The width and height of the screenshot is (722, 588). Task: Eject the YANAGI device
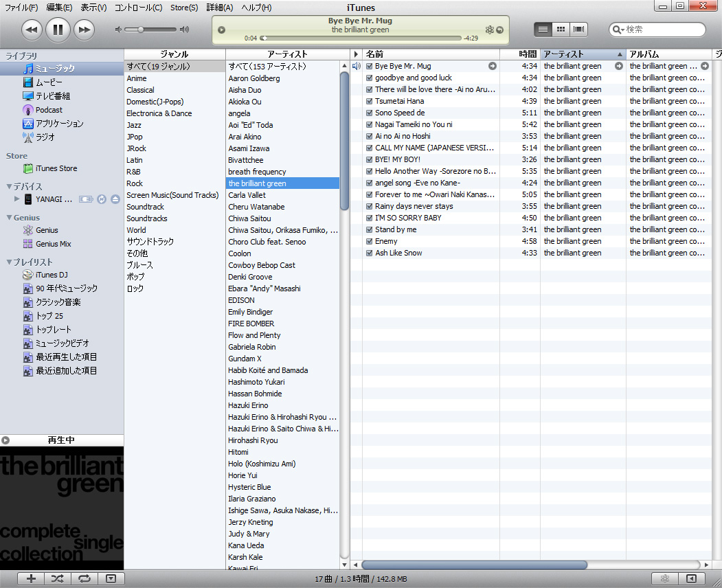tap(115, 199)
